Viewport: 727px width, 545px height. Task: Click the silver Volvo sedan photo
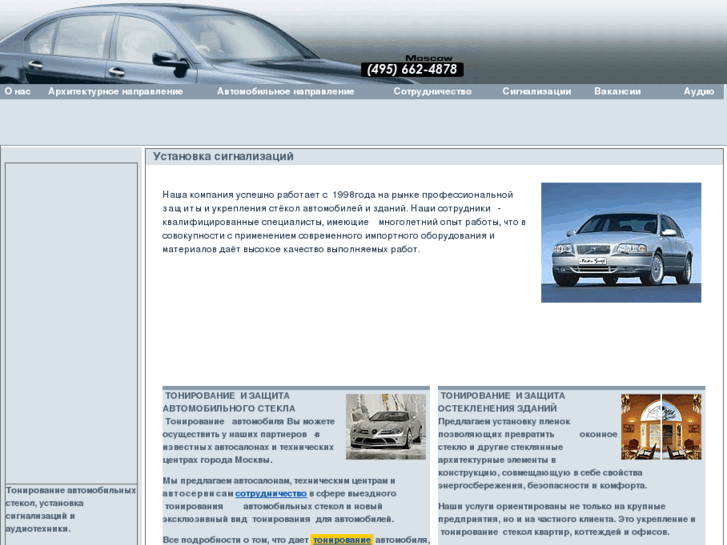[x=621, y=243]
